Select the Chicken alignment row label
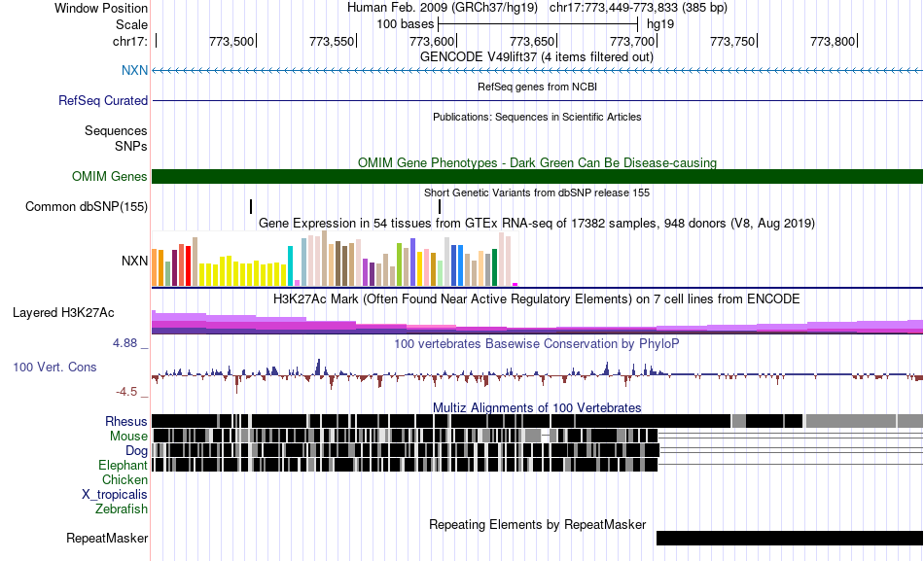Image resolution: width=924 pixels, height=561 pixels. (124, 479)
